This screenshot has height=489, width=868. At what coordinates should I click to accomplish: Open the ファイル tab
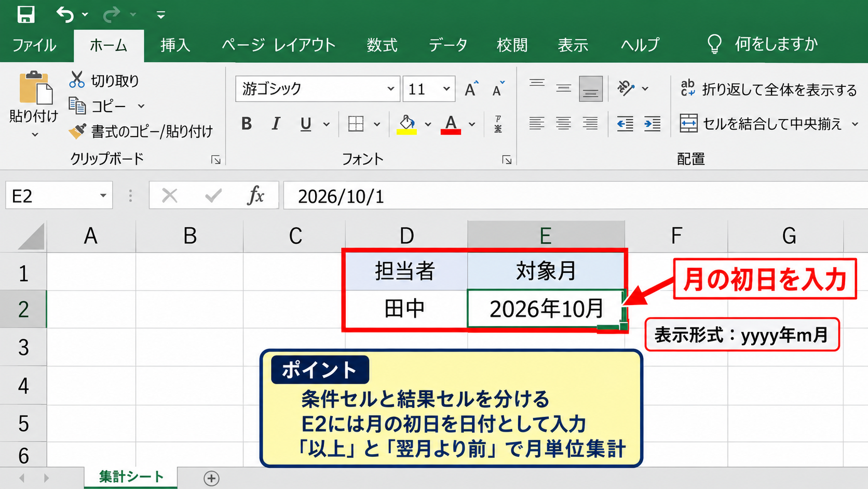[x=34, y=45]
